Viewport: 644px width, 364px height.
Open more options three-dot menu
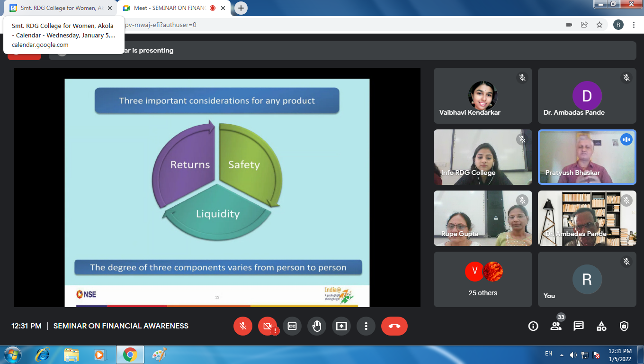point(366,326)
